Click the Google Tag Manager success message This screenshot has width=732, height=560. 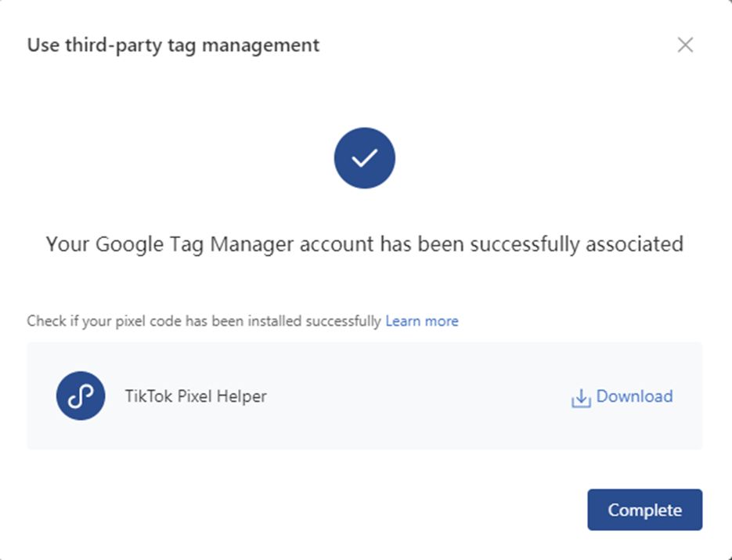click(x=364, y=244)
